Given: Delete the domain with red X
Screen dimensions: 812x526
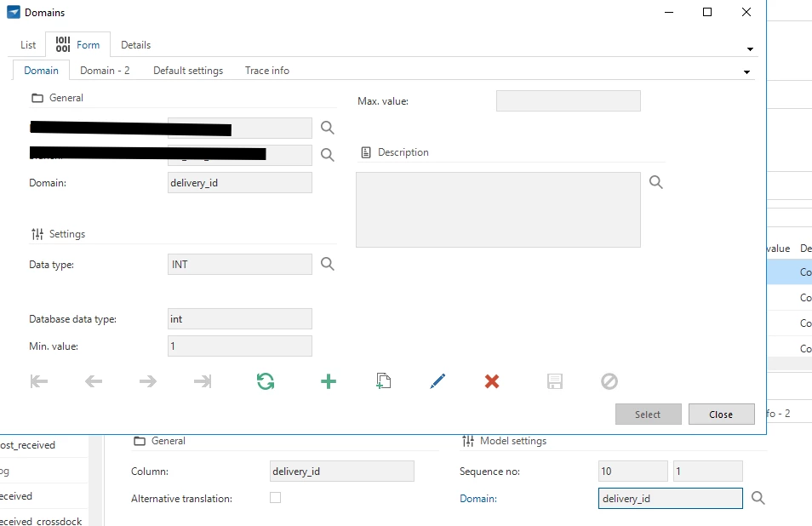Looking at the screenshot, I should click(492, 381).
